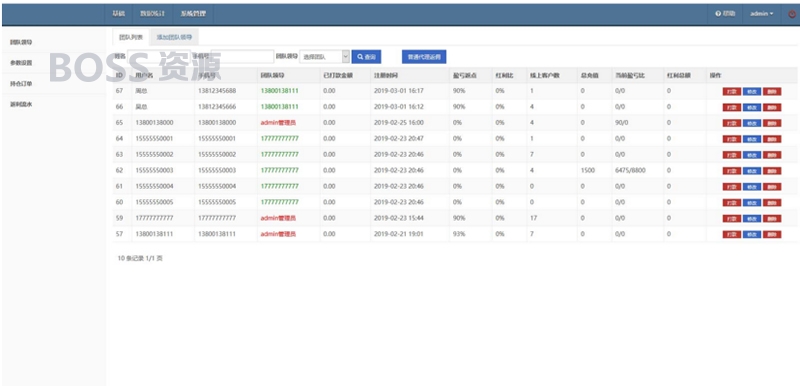Click the value 1500 in row 62
Screen dimensions: 800x386
click(588, 170)
